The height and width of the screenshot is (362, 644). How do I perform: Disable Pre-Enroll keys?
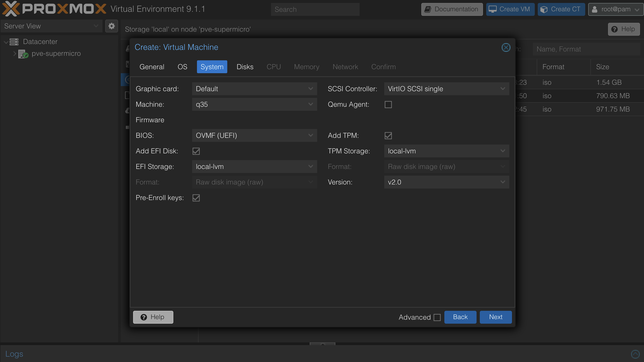click(196, 198)
